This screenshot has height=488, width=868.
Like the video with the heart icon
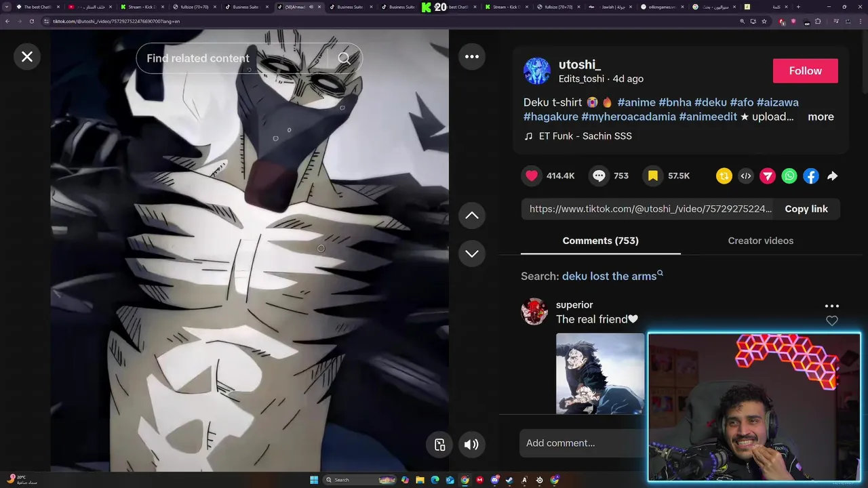(532, 176)
